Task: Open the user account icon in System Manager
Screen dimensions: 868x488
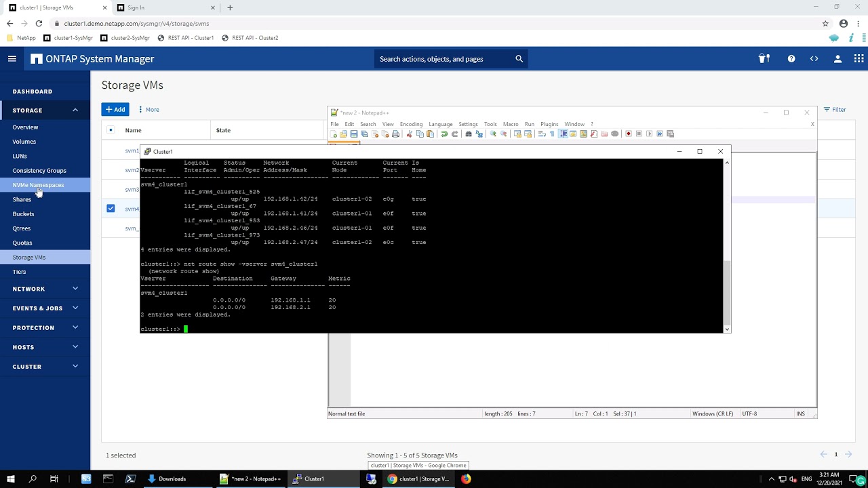Action: [x=837, y=59]
